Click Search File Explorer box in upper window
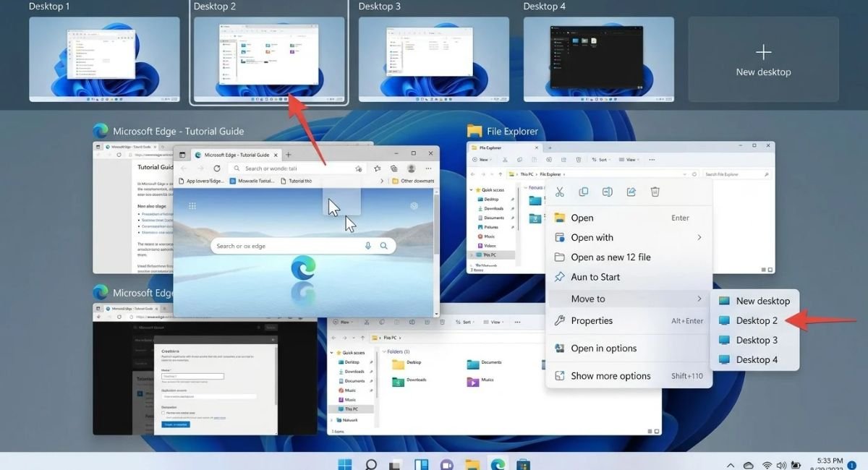 point(737,174)
